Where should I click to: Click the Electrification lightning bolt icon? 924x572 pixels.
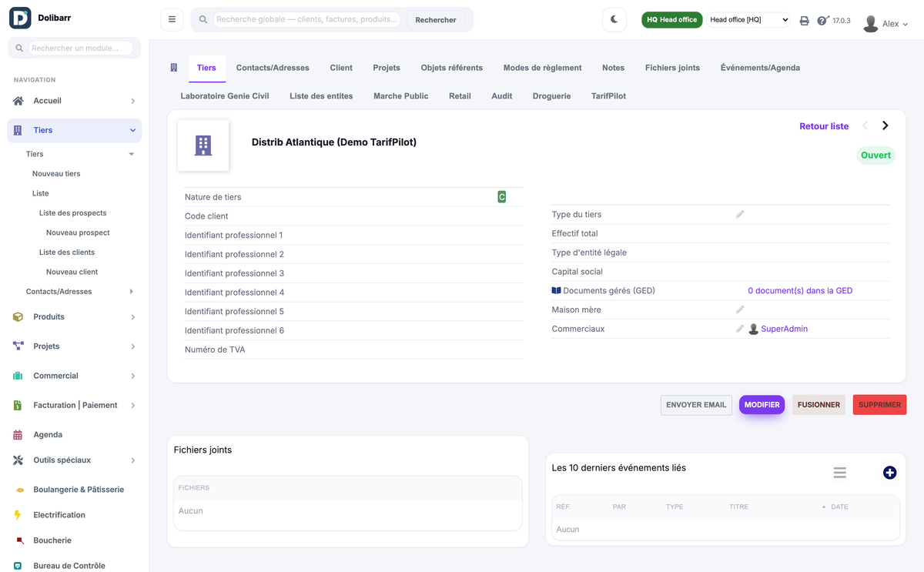click(x=18, y=515)
